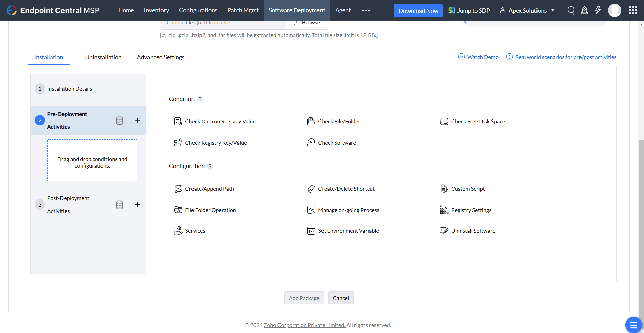The width and height of the screenshot is (644, 333).
Task: Choose the Create/Append Path configuration
Action: (x=209, y=189)
